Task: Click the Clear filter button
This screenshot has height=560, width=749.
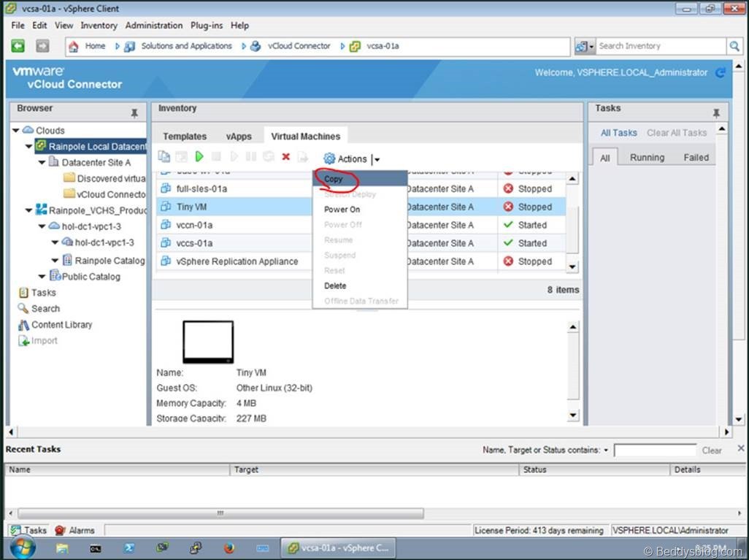Action: coord(712,450)
